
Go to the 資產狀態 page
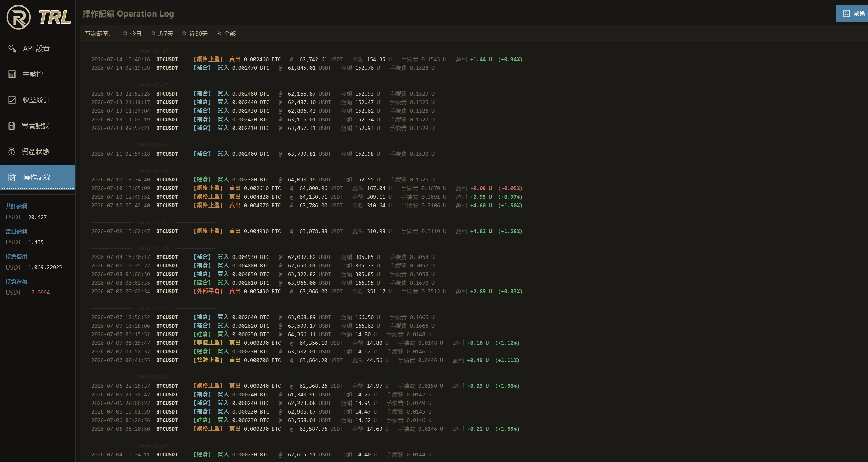pyautogui.click(x=37, y=152)
